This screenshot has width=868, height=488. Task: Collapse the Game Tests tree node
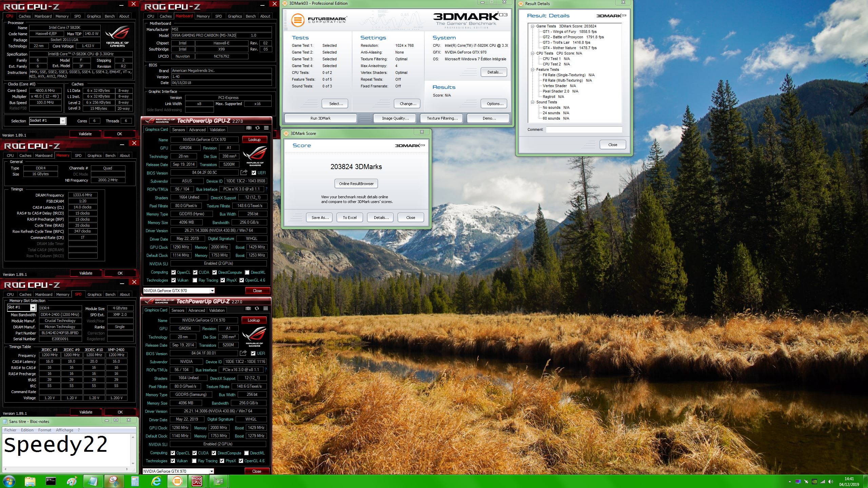click(x=533, y=26)
